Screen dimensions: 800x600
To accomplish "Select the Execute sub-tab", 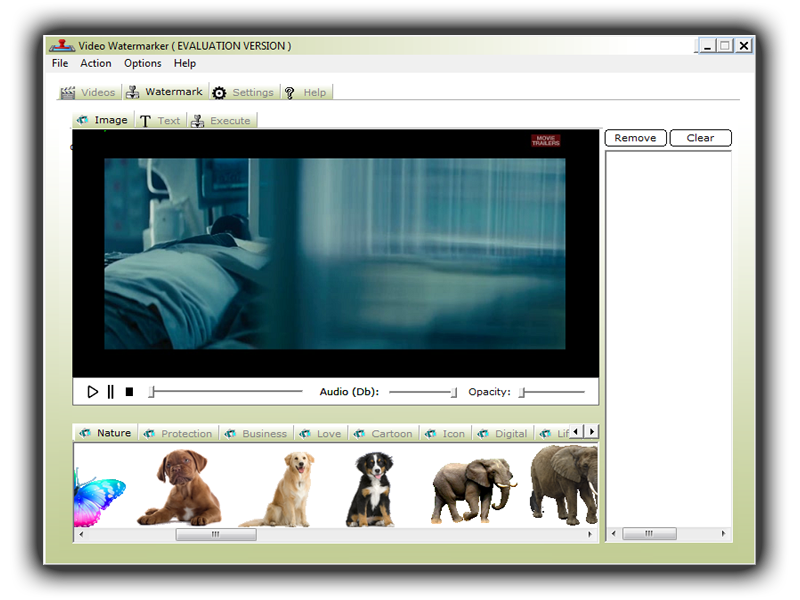I will 222,121.
